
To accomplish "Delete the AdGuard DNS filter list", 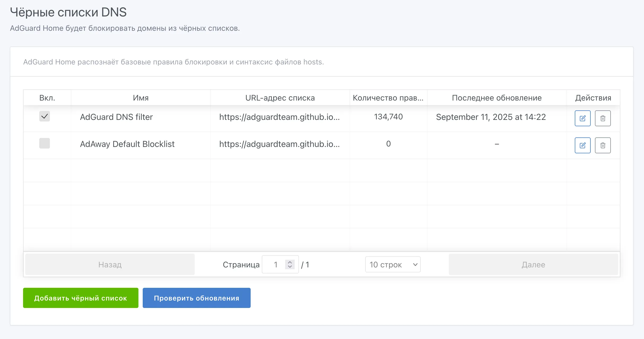I will [x=603, y=118].
